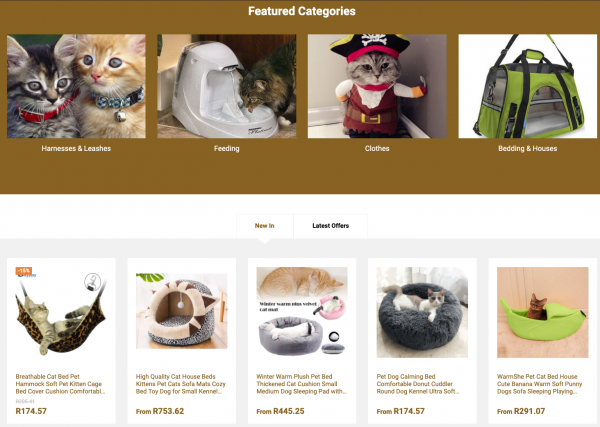Visit the Clothes category text link
Screen dimensions: 600x427
click(377, 148)
